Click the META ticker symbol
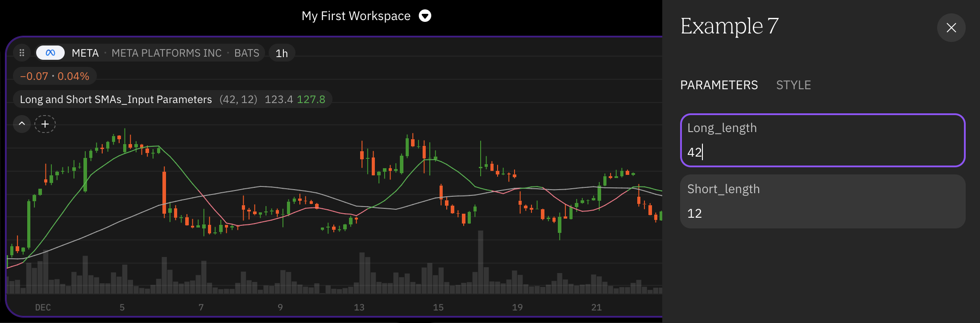 85,53
